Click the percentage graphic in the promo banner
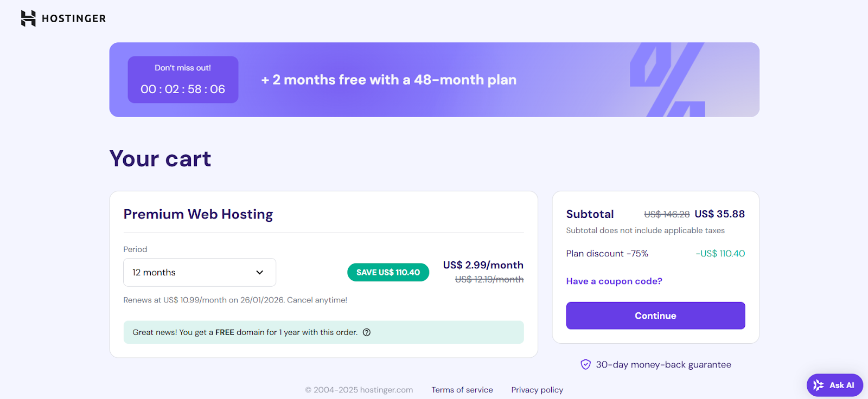Viewport: 868px width, 399px height. tap(666, 79)
